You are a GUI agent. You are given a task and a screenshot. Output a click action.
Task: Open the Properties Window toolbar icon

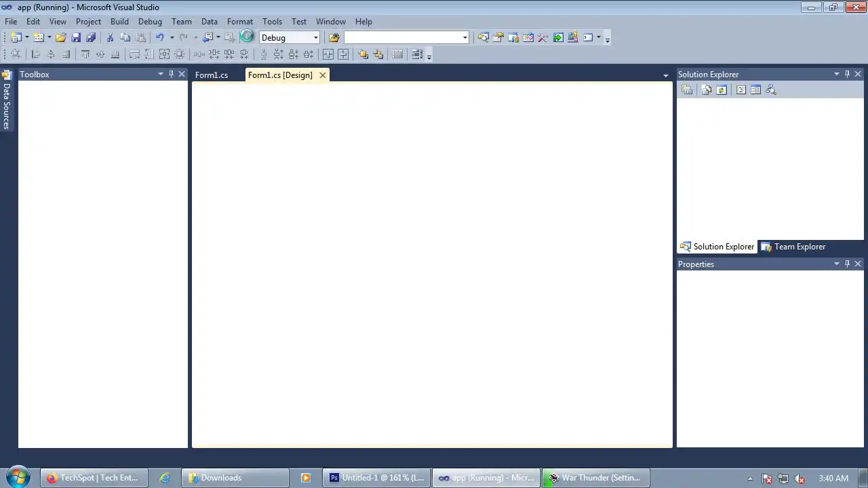[498, 38]
